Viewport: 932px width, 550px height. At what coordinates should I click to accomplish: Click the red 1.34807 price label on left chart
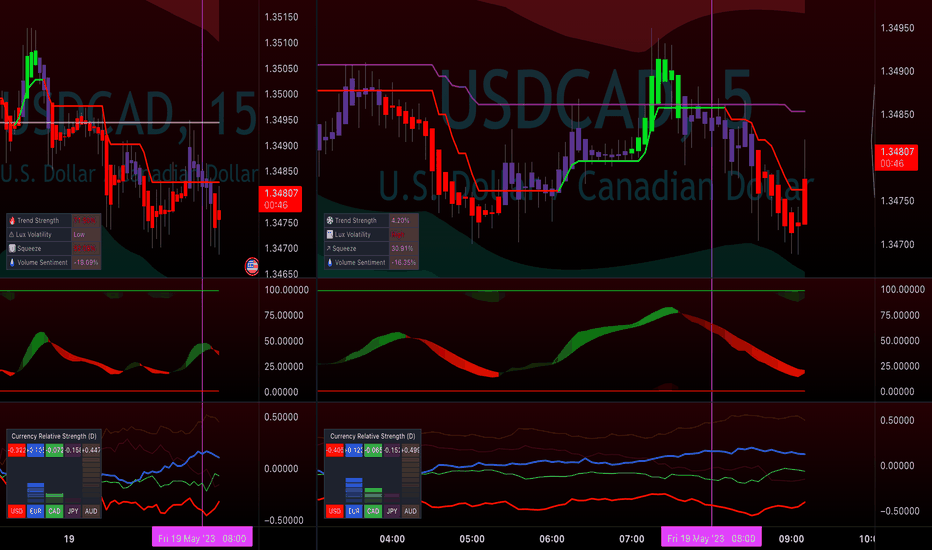(x=281, y=199)
